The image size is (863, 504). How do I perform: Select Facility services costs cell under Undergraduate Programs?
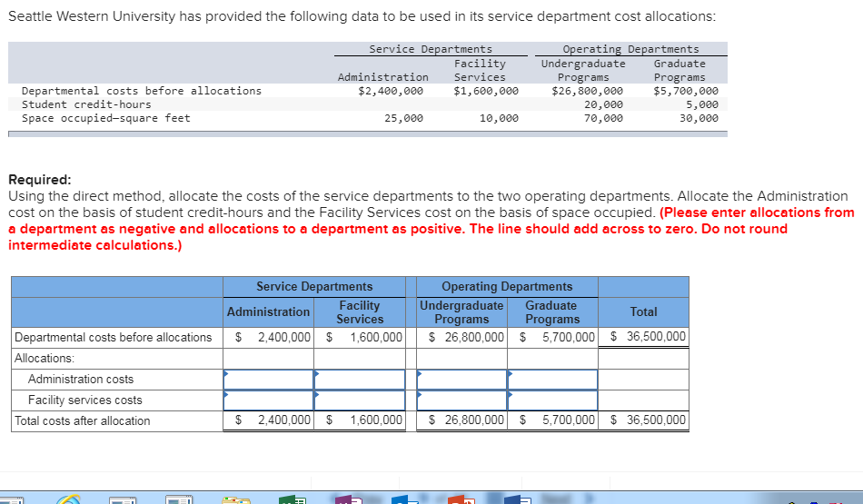click(461, 400)
